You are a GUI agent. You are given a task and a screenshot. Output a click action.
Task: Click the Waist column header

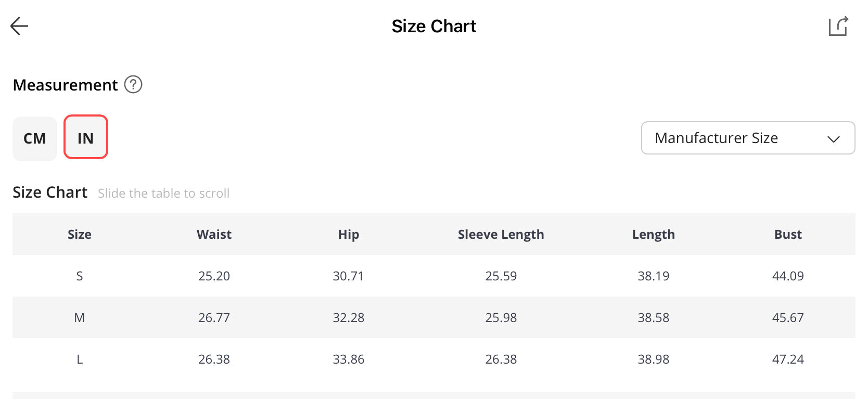tap(214, 234)
